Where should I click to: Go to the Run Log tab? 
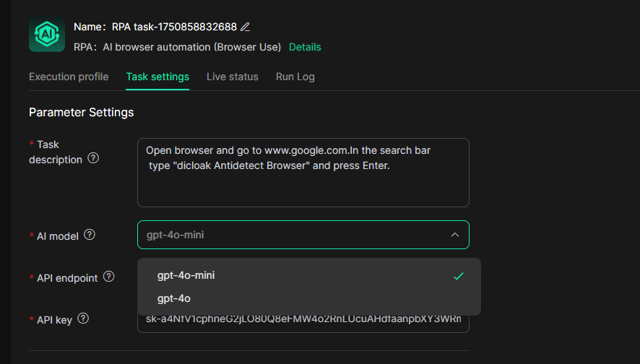click(x=295, y=77)
